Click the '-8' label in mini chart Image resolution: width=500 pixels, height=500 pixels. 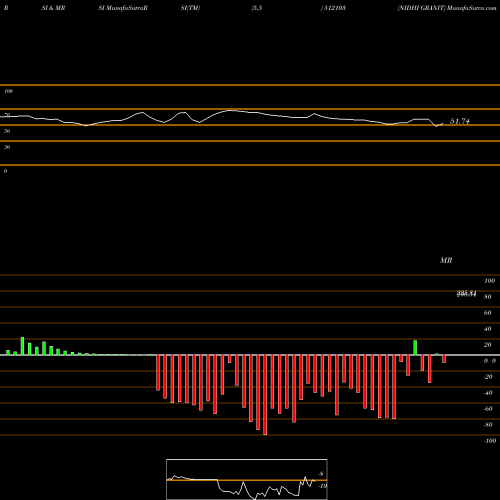[x=321, y=474]
